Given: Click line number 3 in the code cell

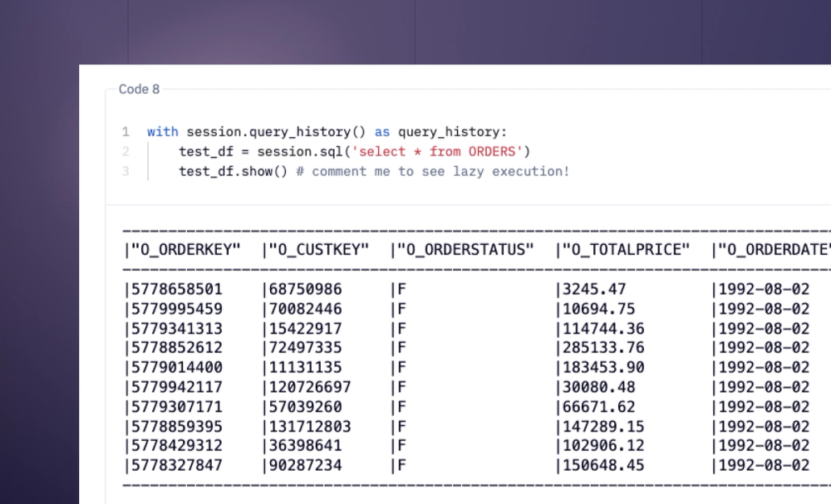Looking at the screenshot, I should point(125,172).
